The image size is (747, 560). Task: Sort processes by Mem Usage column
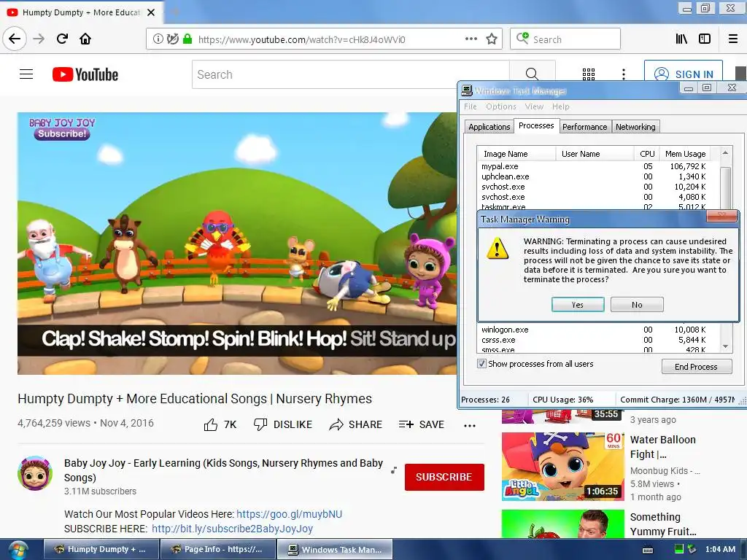[685, 154]
